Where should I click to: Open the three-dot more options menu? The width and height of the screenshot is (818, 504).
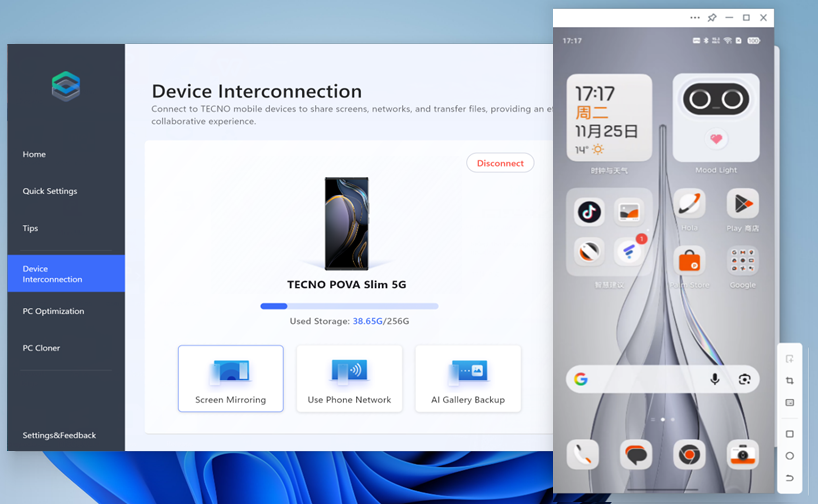pos(695,18)
